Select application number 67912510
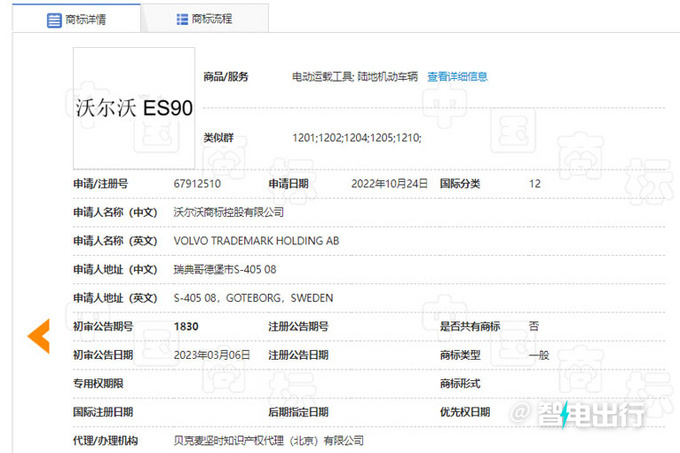The width and height of the screenshot is (680, 453). (197, 184)
